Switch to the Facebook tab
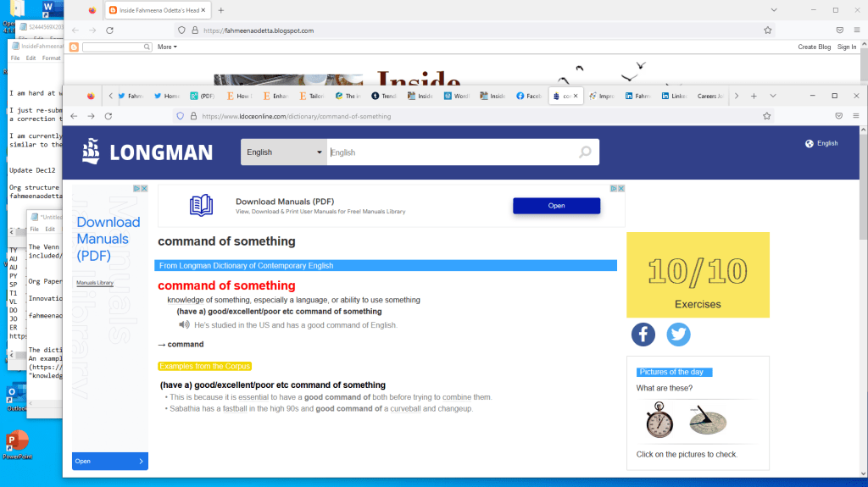The height and width of the screenshot is (487, 868). 529,96
